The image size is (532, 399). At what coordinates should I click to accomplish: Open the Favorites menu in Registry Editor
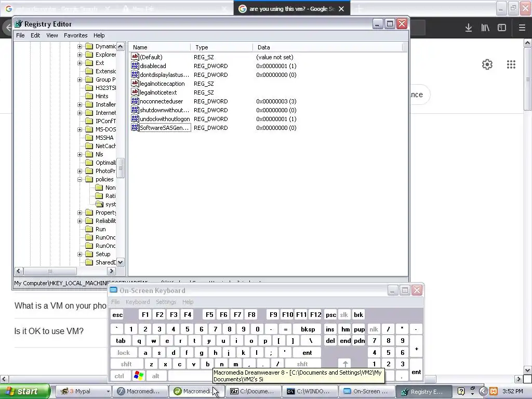[x=76, y=35]
